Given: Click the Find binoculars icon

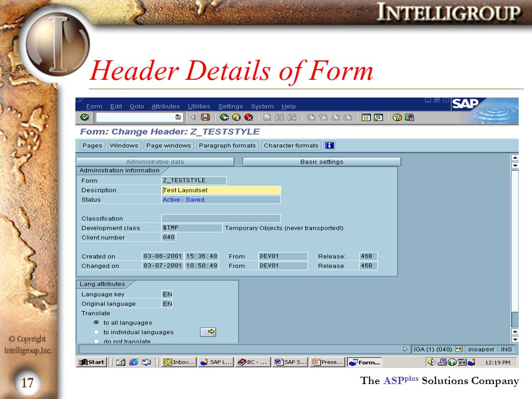Looking at the screenshot, I should 279,117.
